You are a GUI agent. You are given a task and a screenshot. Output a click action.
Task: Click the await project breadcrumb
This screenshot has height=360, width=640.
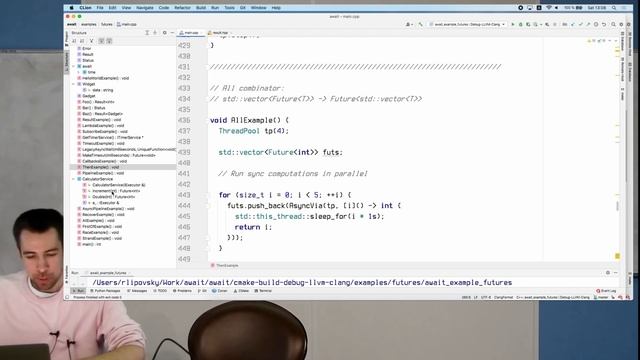coord(72,24)
